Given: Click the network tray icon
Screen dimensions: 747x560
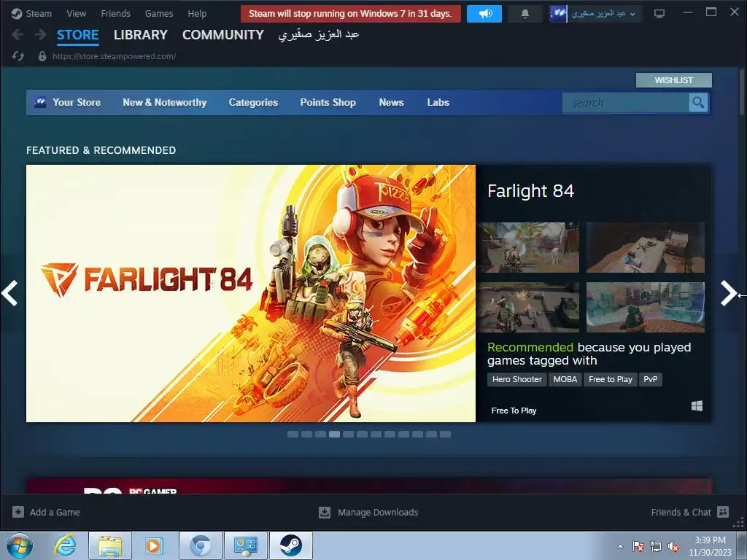Looking at the screenshot, I should click(656, 546).
